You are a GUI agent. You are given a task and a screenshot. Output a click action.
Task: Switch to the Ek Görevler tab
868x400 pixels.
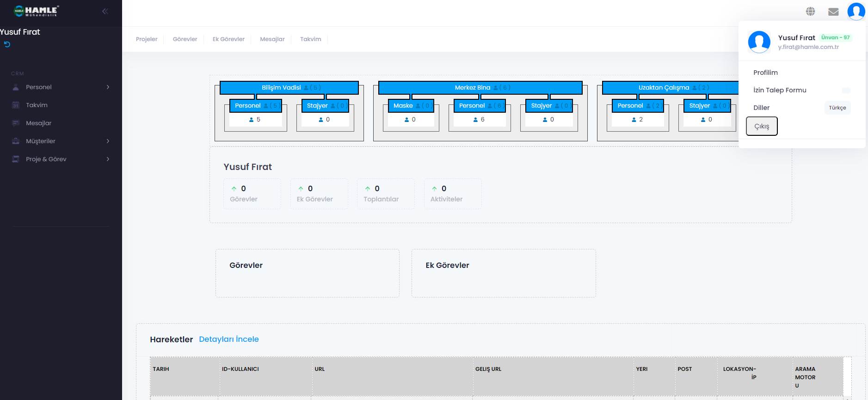coord(228,39)
